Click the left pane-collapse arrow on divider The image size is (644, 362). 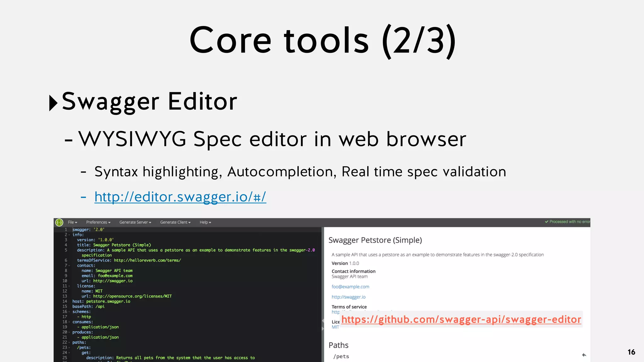point(323,321)
